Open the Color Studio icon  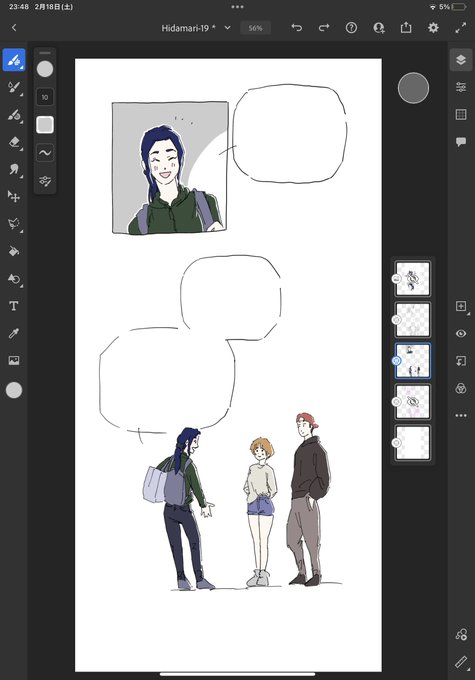point(461,635)
